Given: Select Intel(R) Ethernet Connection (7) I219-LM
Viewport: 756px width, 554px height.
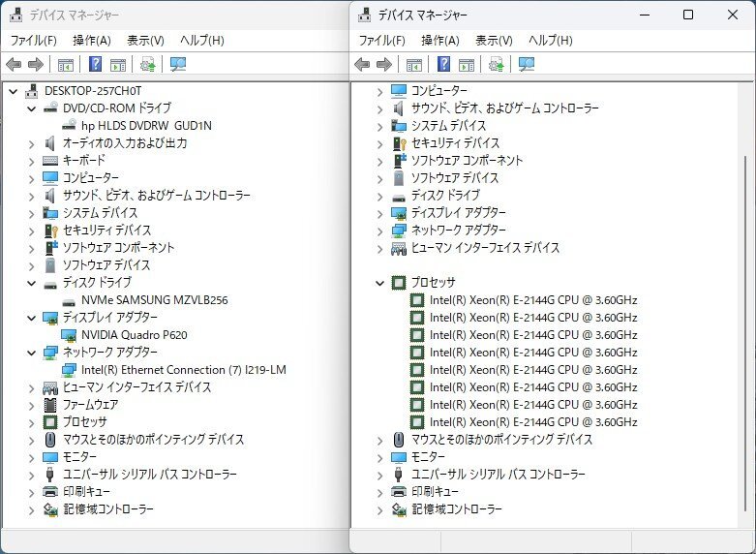Looking at the screenshot, I should click(183, 370).
